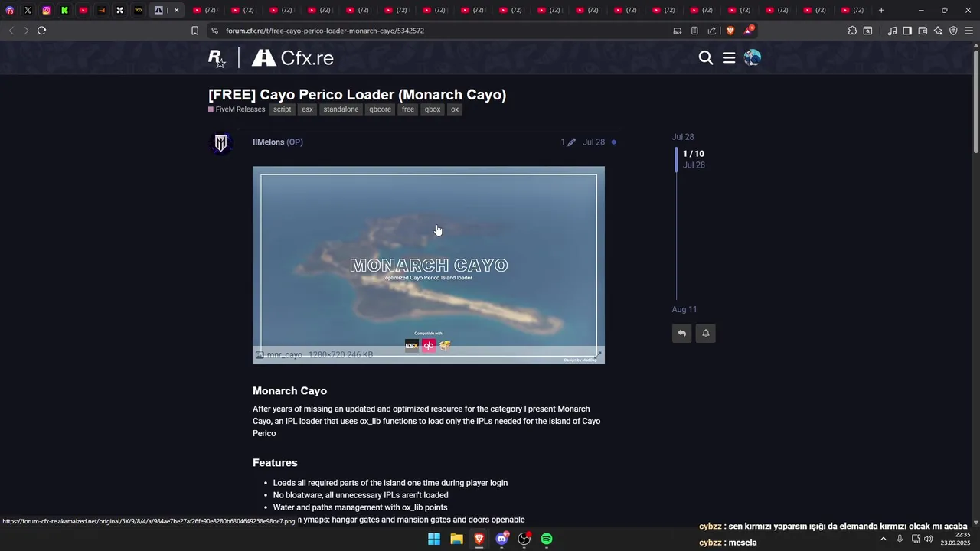Switch to the first pinned tab
This screenshot has height=551, width=980.
pyautogui.click(x=9, y=10)
